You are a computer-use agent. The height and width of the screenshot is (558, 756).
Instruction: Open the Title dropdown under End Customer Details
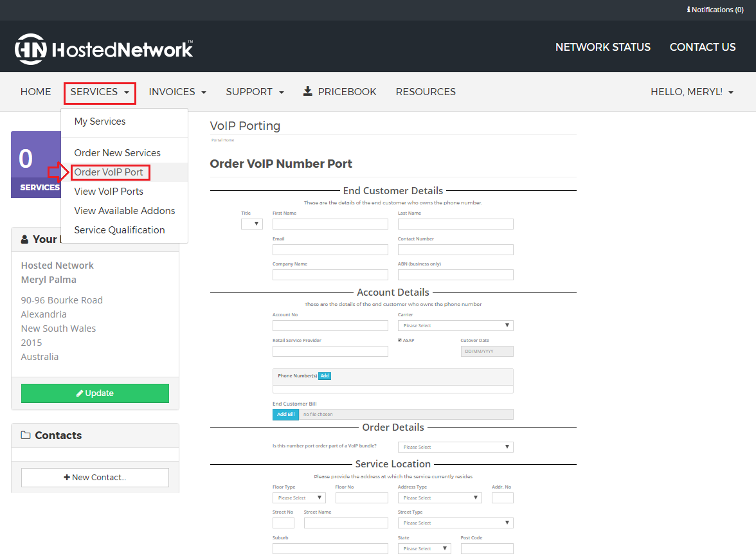[251, 223]
